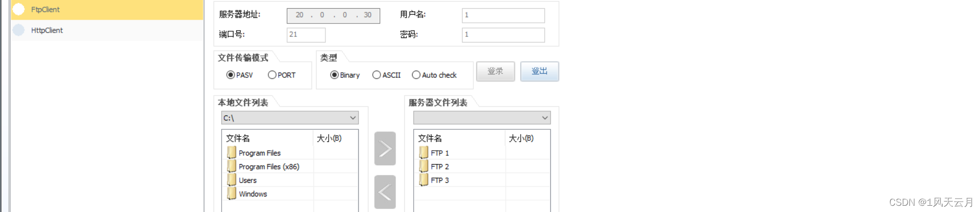Screen dimensions: 980x212
Task: Click the 登出 logout button
Action: tap(540, 71)
